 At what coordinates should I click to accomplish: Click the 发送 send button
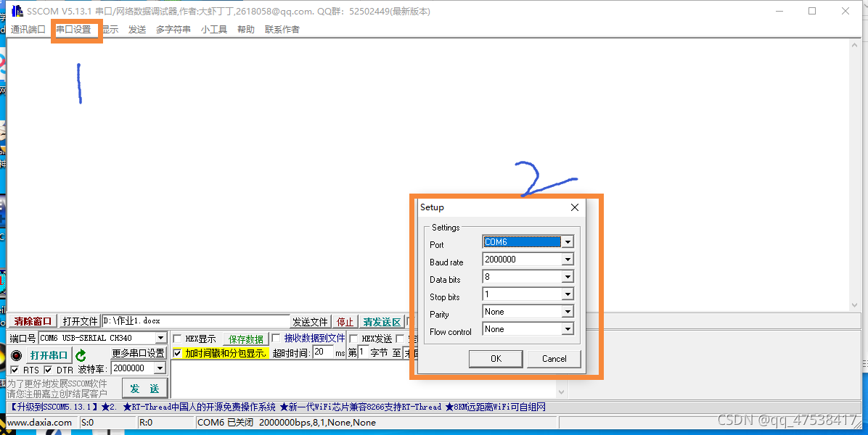[144, 389]
